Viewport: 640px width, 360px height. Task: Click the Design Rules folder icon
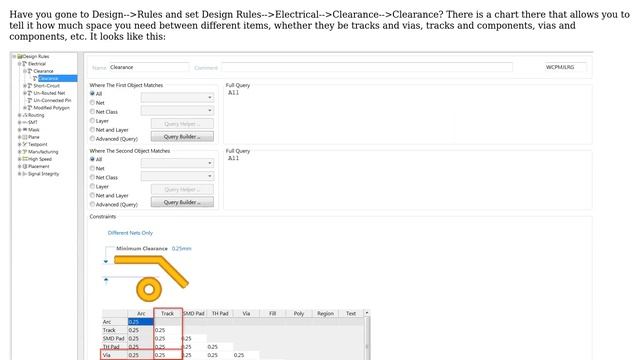tap(20, 56)
